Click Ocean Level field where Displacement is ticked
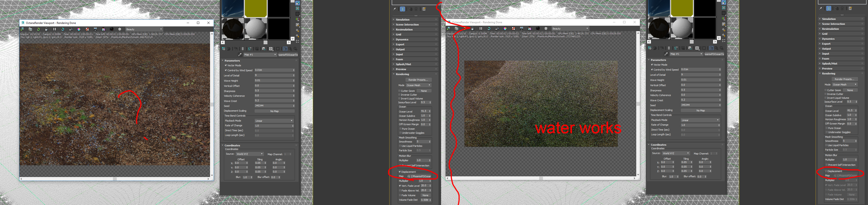 click(424, 111)
